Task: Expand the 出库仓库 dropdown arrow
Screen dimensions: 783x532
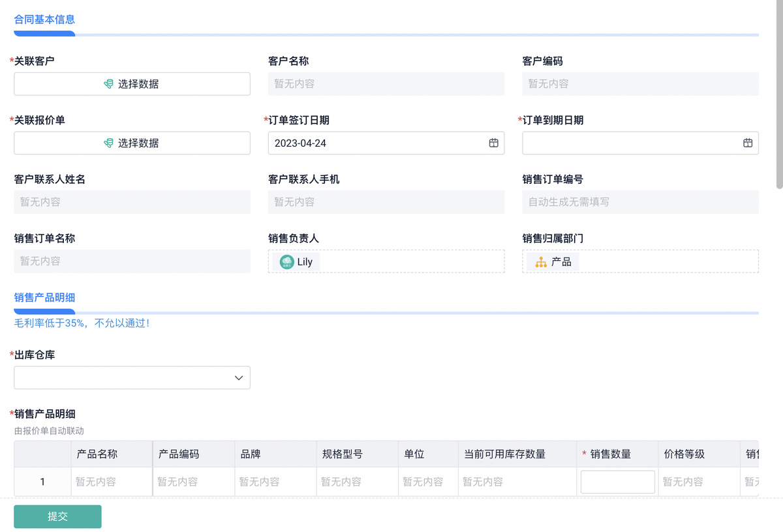Action: point(239,378)
